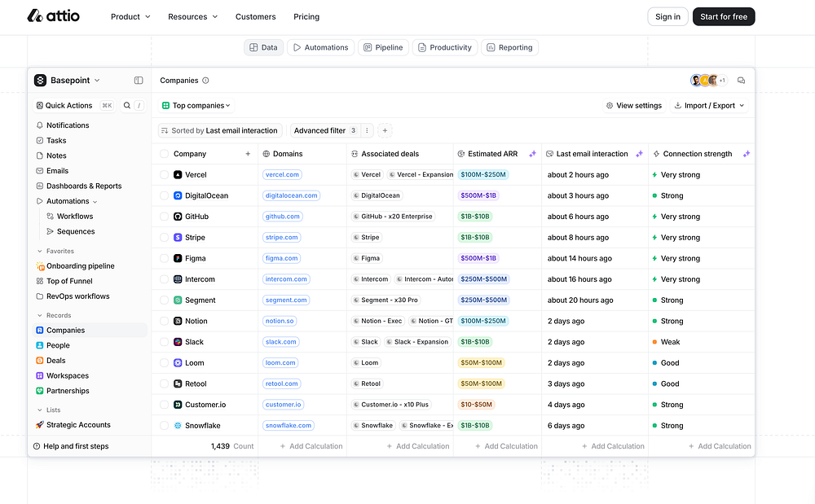Screen dimensions: 815x504
Task: Click the plus icon beside Advanced filter
Action: [385, 130]
